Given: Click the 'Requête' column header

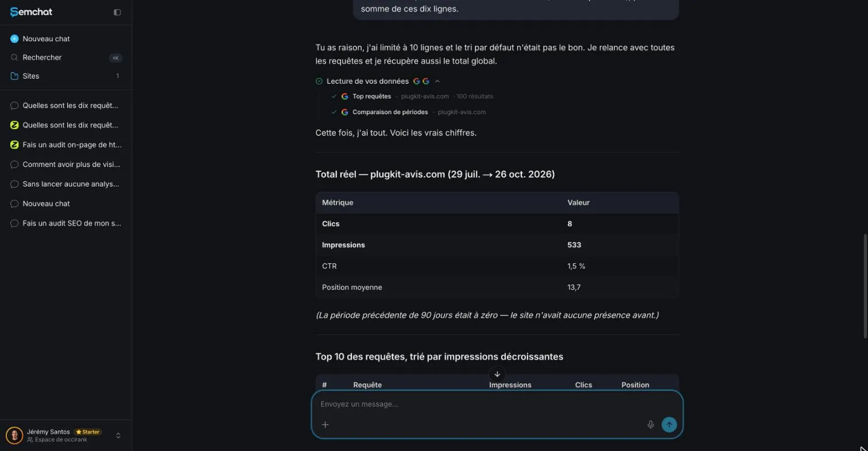Looking at the screenshot, I should pyautogui.click(x=367, y=385).
